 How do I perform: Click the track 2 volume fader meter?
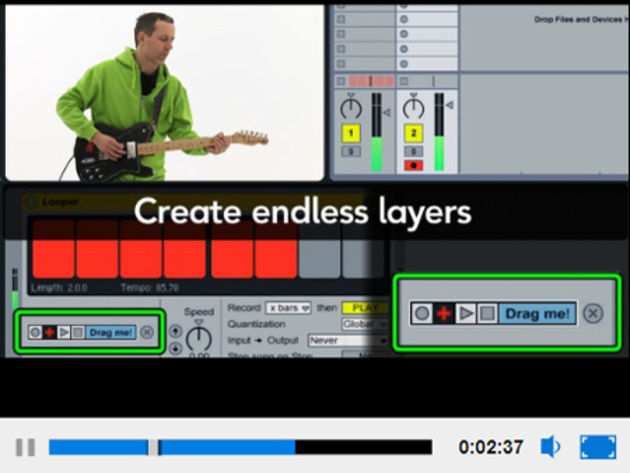coord(439,132)
